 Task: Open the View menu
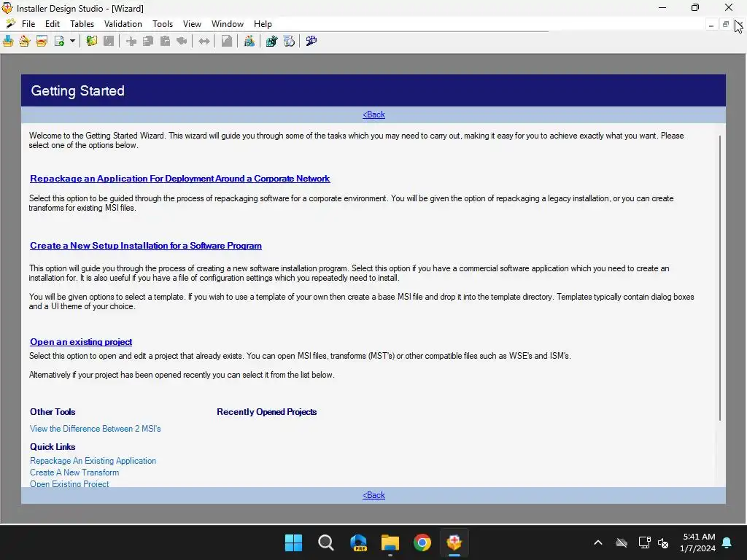(192, 24)
